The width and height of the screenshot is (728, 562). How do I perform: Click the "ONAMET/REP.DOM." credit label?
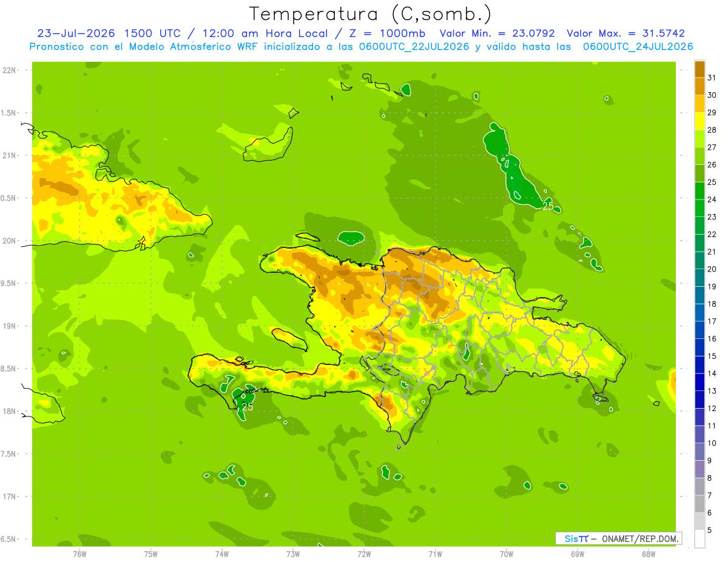[640, 538]
